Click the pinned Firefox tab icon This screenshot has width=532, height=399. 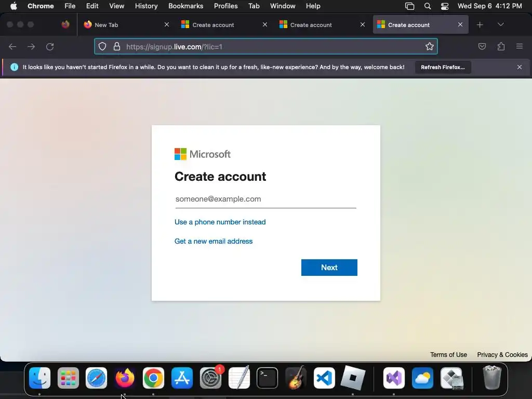(x=65, y=24)
